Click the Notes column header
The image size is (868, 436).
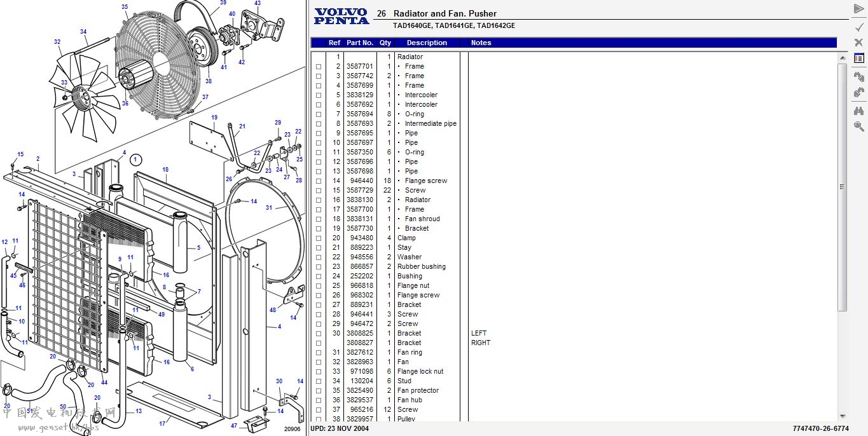481,43
